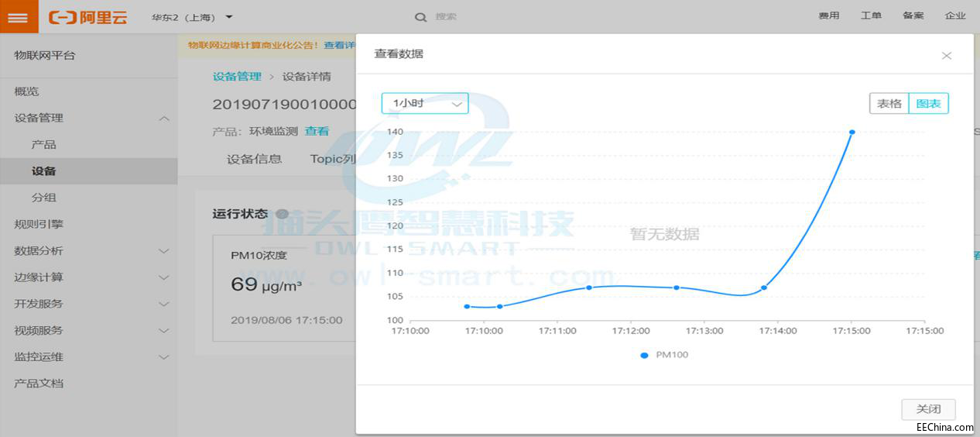Click the PM10浓度 card value 69 μg/m³
Viewport: 980px width, 437px height.
266,285
